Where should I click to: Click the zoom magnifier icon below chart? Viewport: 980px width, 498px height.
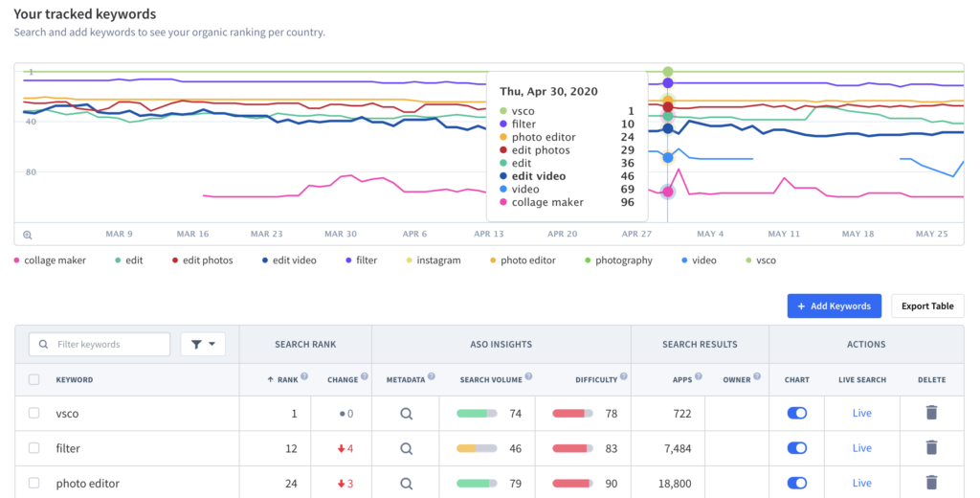coord(28,235)
